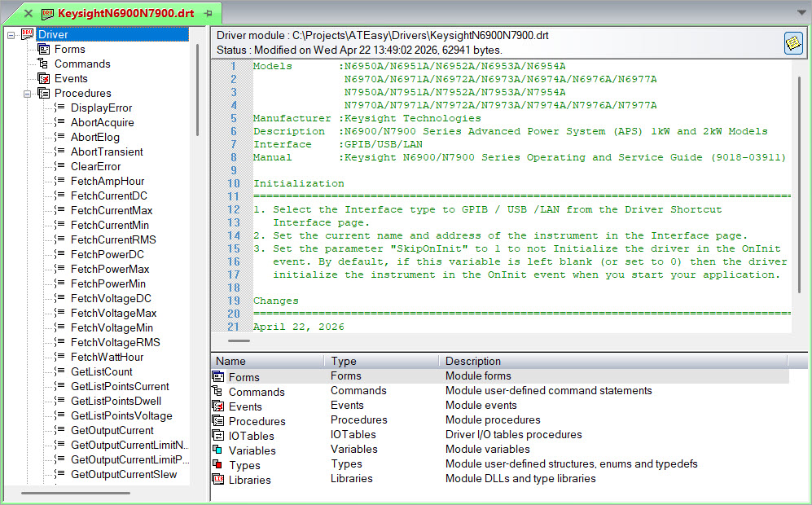Switch to the KeysightN6900N7900.drt tab
The height and width of the screenshot is (505, 812).
click(125, 14)
